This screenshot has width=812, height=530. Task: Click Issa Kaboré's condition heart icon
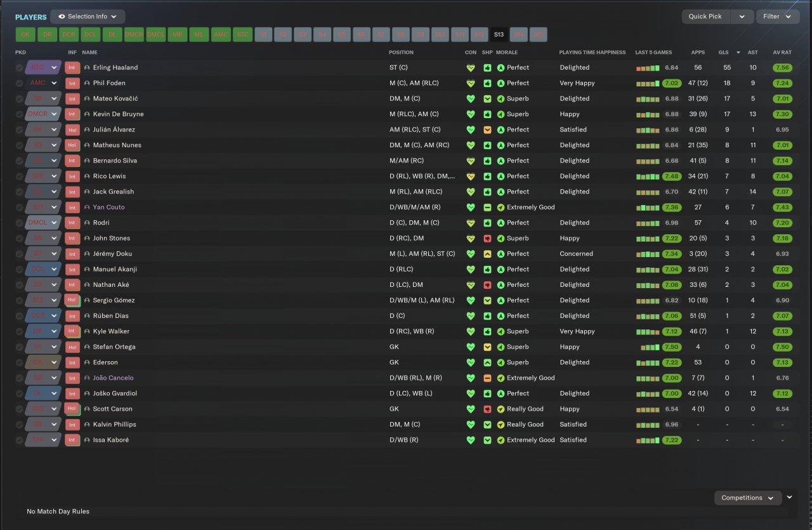pyautogui.click(x=471, y=441)
